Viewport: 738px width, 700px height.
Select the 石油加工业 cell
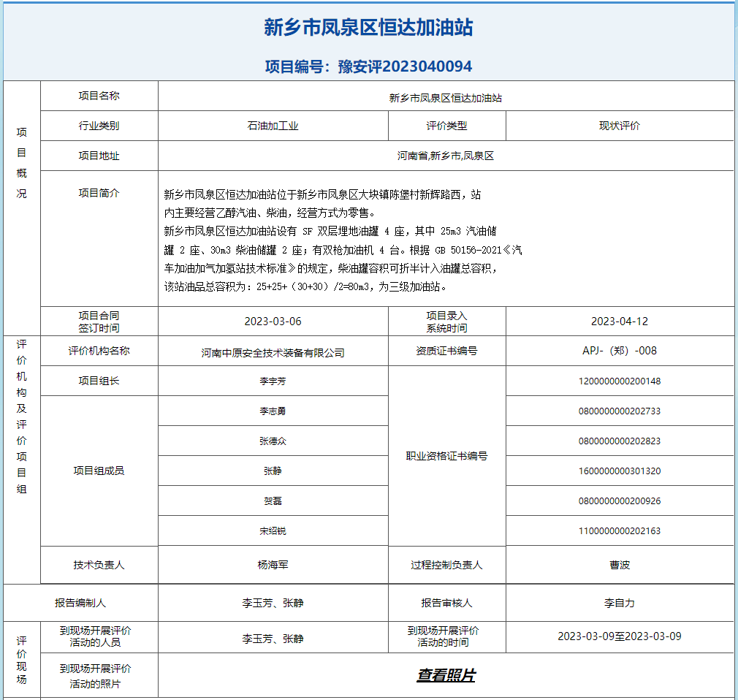click(x=273, y=126)
